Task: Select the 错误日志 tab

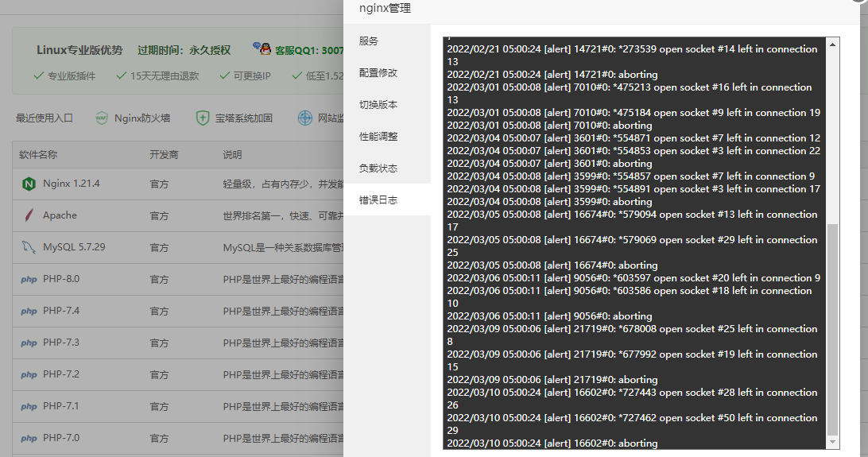Action: click(378, 200)
